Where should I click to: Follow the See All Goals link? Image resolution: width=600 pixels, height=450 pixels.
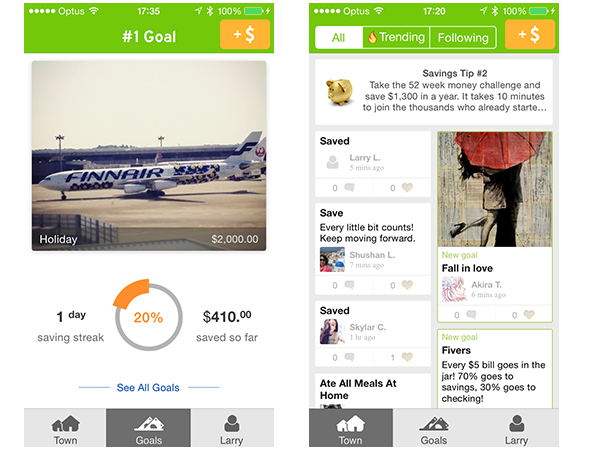tap(148, 388)
